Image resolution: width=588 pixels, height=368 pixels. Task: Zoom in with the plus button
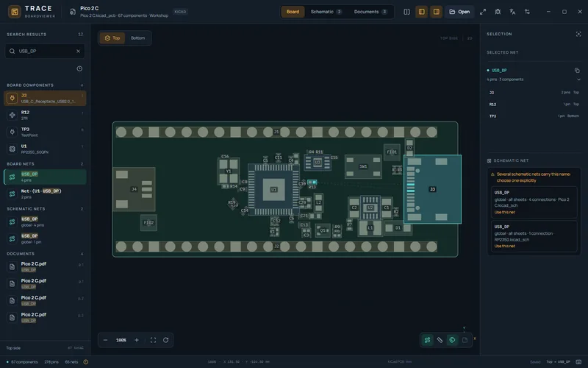137,340
